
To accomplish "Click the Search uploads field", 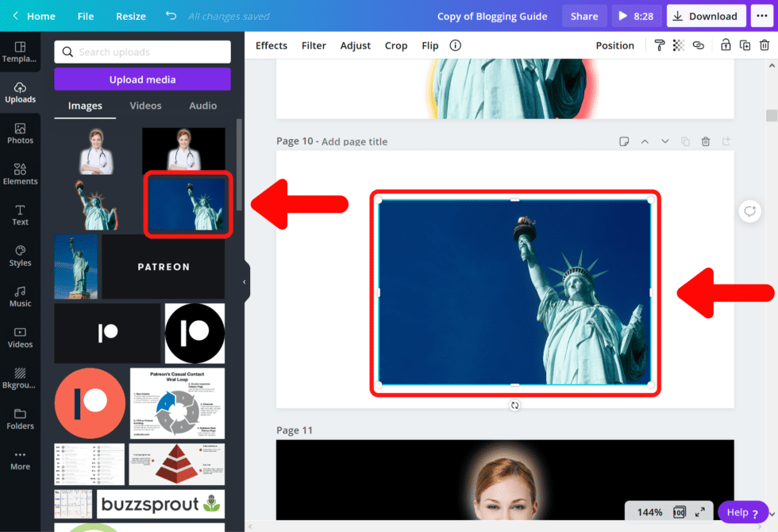I will (x=142, y=52).
